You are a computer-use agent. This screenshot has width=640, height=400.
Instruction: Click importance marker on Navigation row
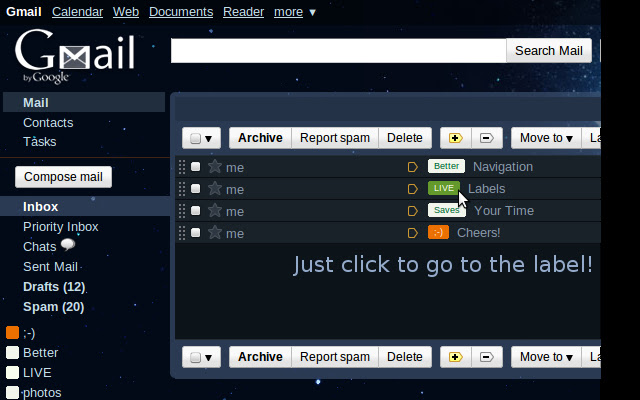(413, 167)
